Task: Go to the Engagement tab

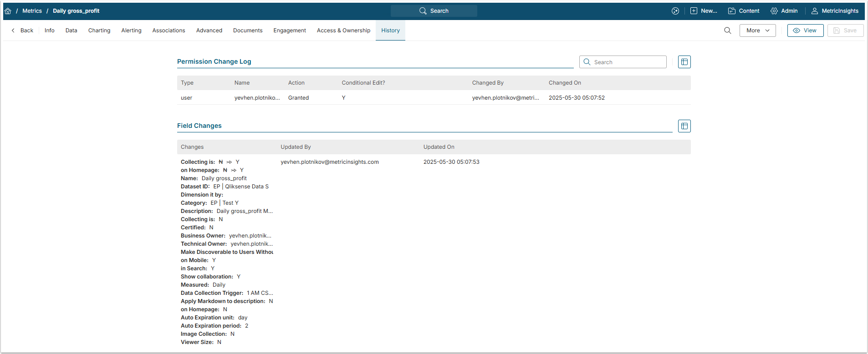Action: coord(290,30)
